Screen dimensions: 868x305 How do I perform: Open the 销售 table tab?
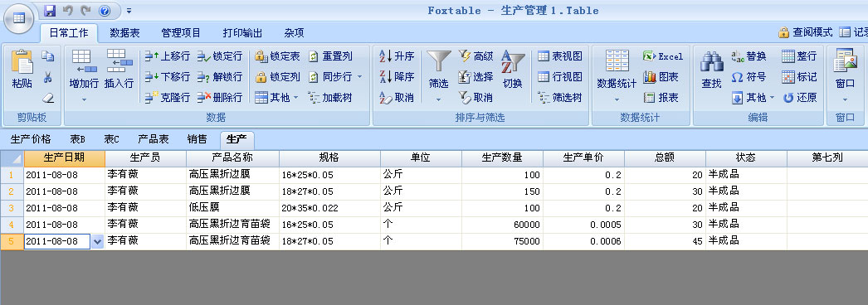tap(197, 138)
